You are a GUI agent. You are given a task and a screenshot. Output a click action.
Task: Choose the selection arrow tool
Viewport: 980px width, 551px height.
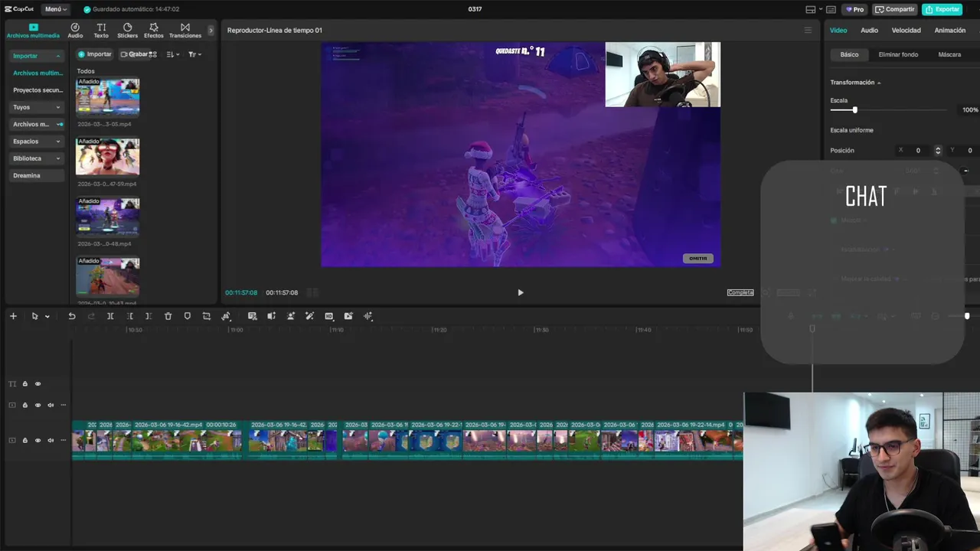pyautogui.click(x=34, y=316)
